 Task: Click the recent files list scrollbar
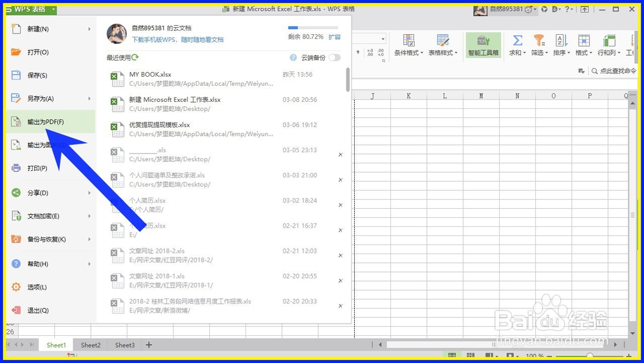point(348,80)
